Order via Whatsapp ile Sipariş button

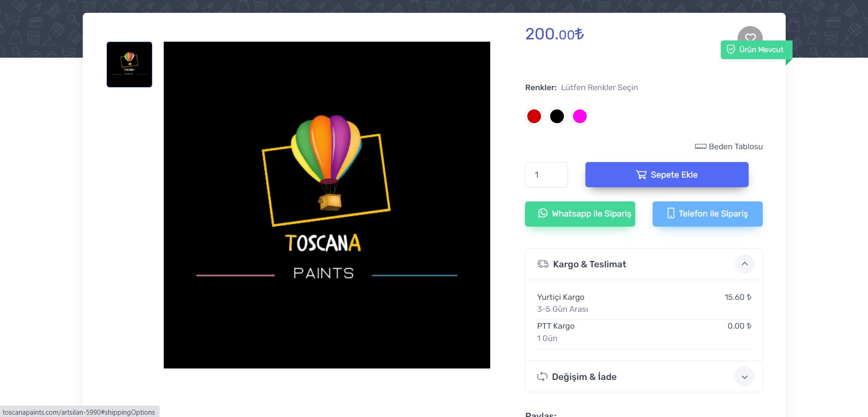pos(580,214)
